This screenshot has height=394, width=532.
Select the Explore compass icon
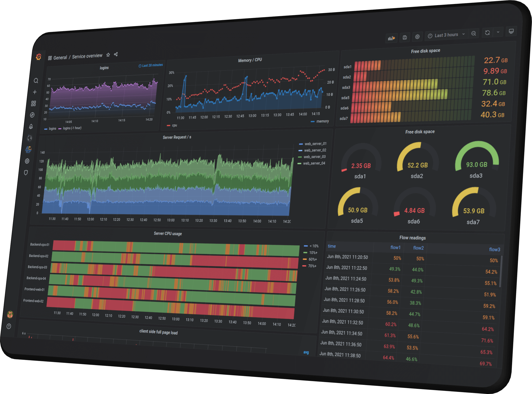tap(32, 115)
